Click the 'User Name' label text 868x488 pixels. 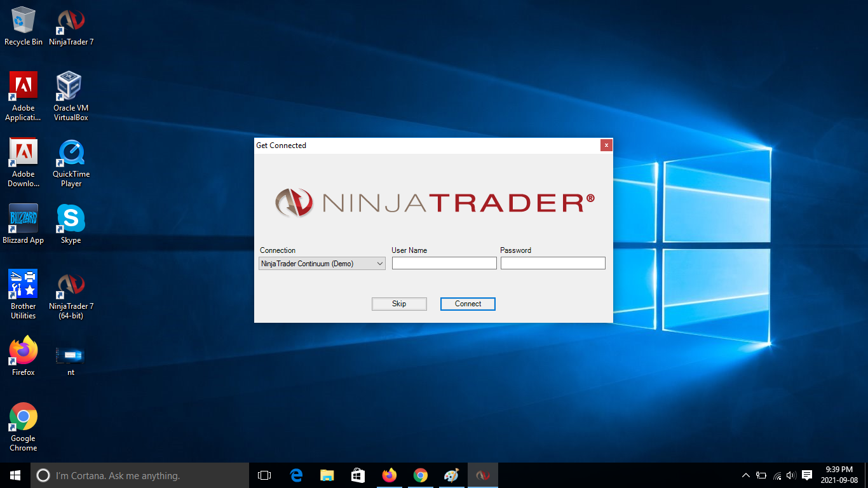pos(409,250)
